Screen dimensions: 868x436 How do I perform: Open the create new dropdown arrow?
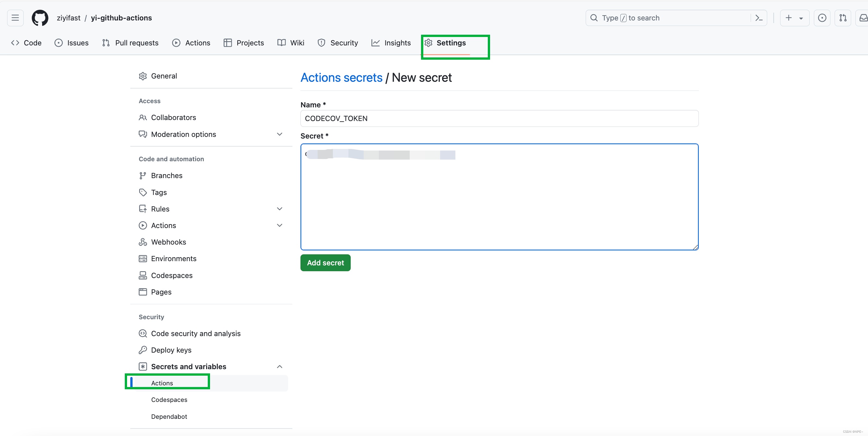pos(801,18)
